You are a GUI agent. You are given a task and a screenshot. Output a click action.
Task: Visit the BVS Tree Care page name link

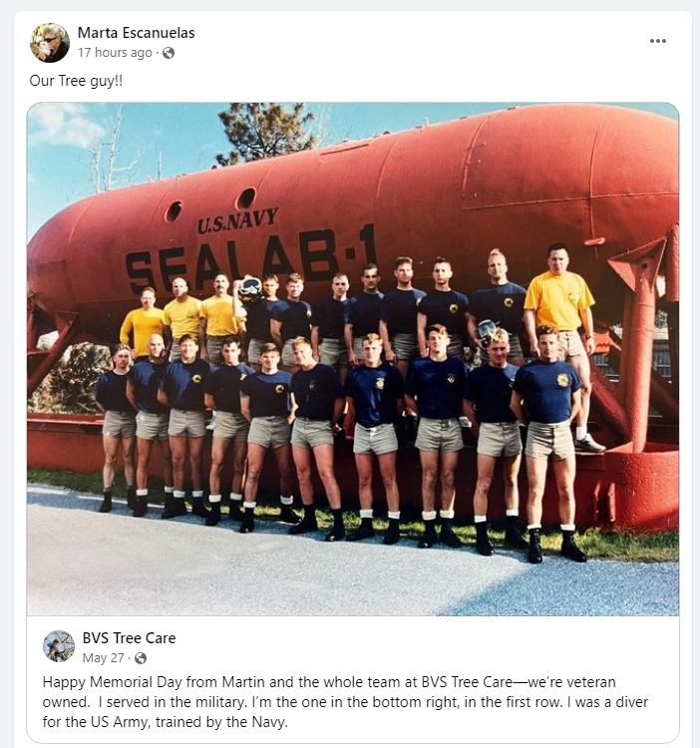(130, 638)
